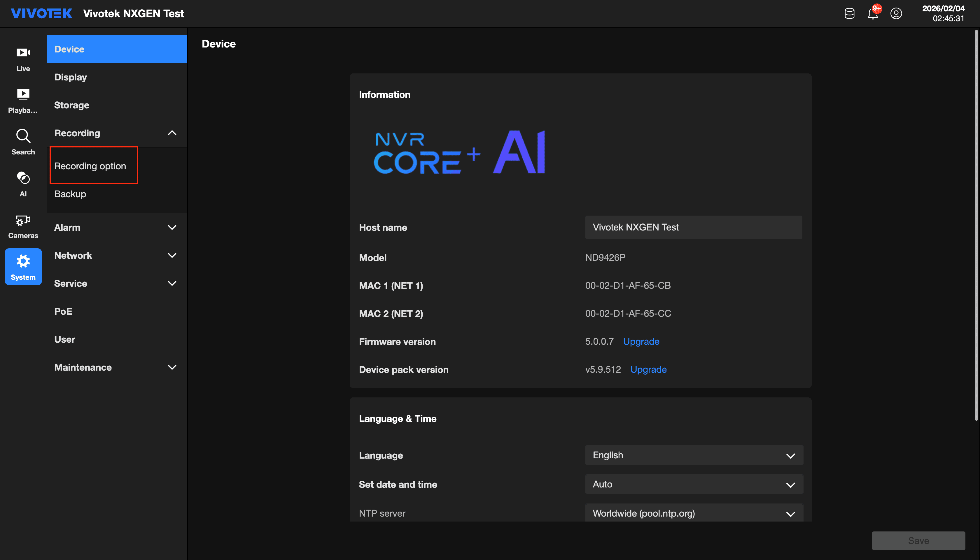The image size is (980, 560).
Task: Open the Set date and time dropdown
Action: point(694,484)
